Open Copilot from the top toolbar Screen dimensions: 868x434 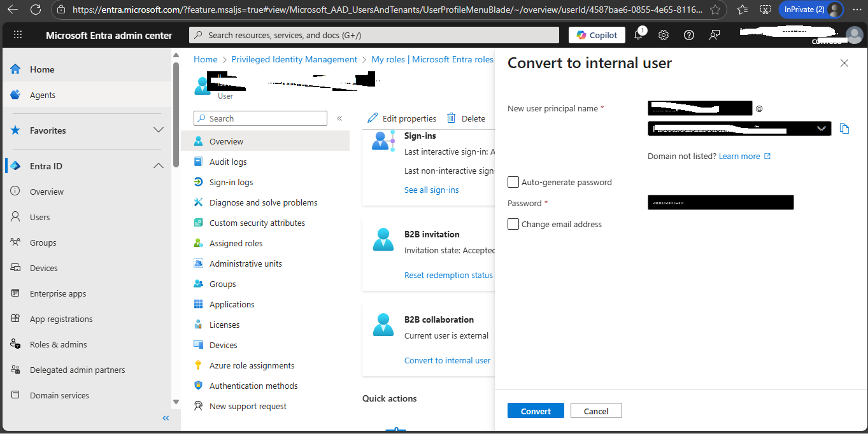pyautogui.click(x=596, y=35)
